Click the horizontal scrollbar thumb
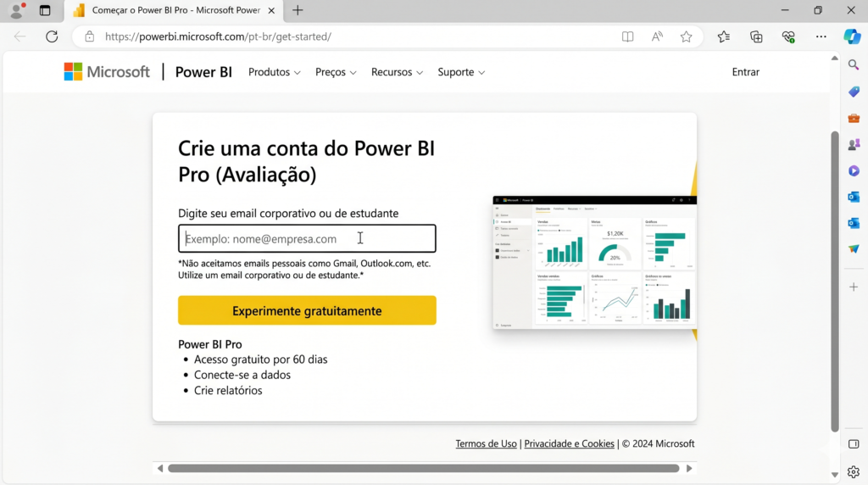The height and width of the screenshot is (485, 868). (424, 468)
